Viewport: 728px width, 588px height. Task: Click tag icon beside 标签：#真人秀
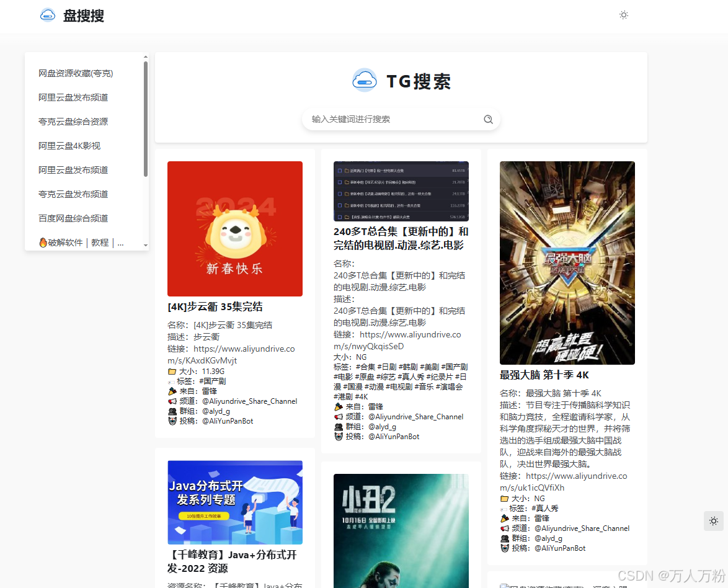coord(504,509)
